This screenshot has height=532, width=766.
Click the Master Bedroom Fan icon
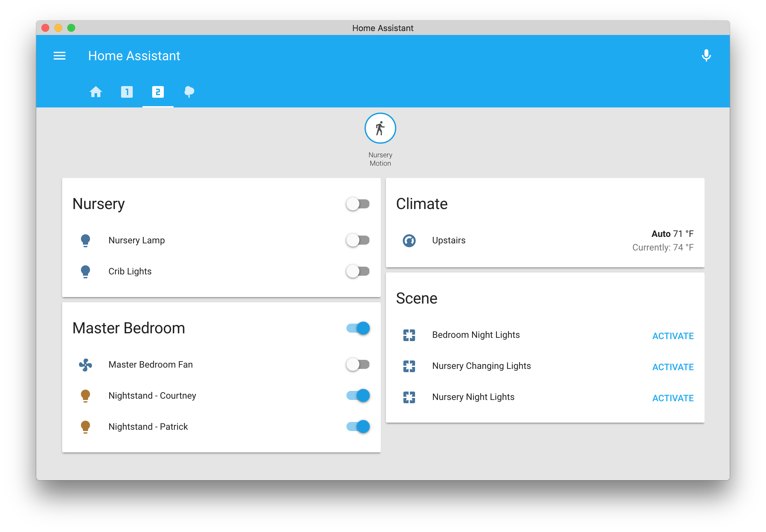(x=85, y=365)
